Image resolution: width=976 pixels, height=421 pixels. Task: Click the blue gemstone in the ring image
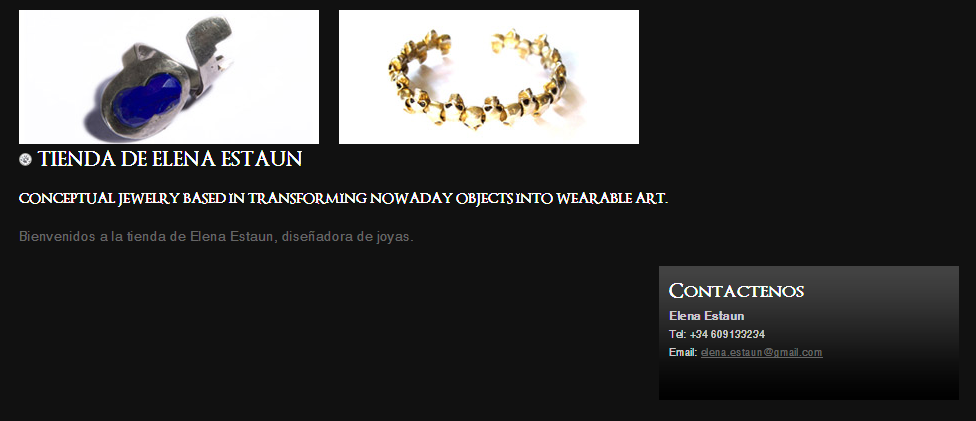[146, 100]
